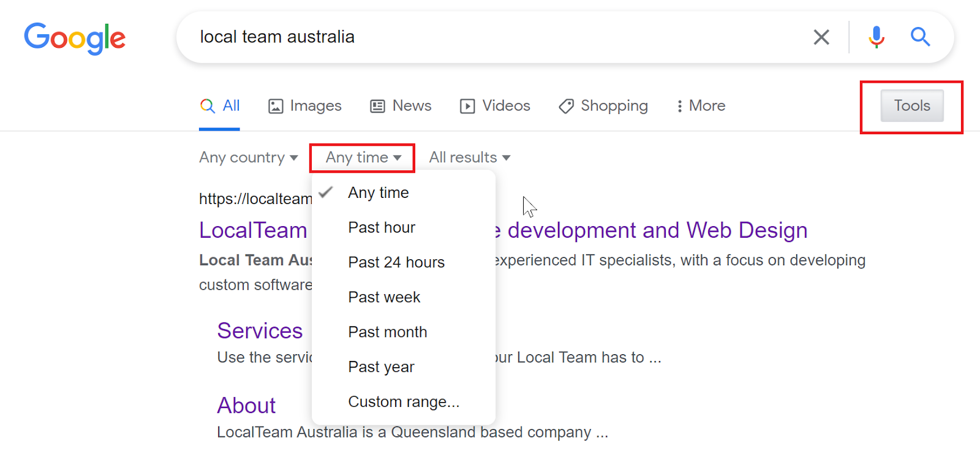980x470 pixels.
Task: Click the Google logo
Action: pyautogui.click(x=75, y=39)
